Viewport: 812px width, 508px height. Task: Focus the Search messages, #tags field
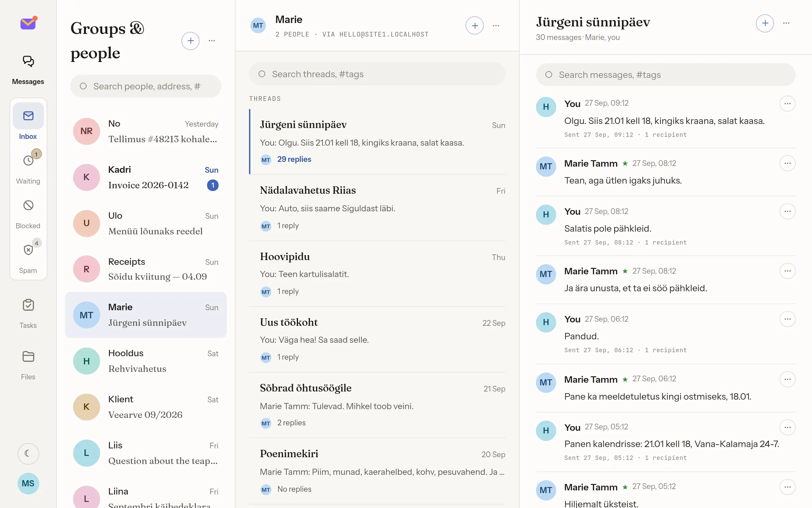click(666, 75)
